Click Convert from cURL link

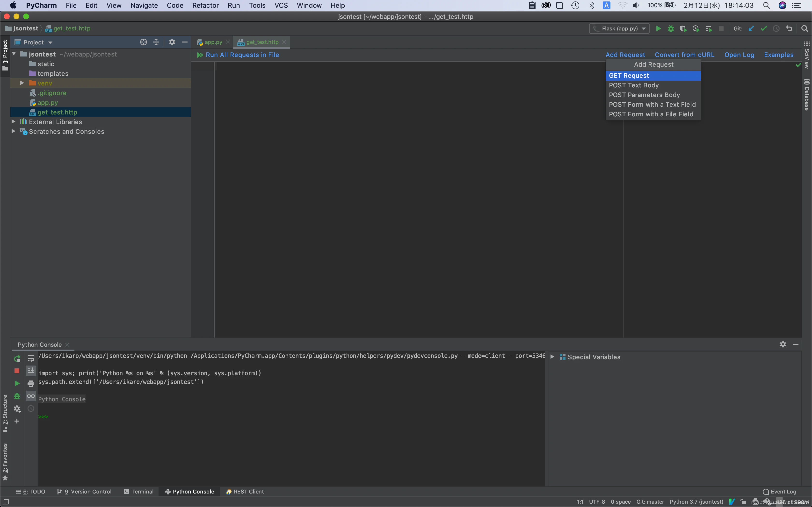(684, 55)
